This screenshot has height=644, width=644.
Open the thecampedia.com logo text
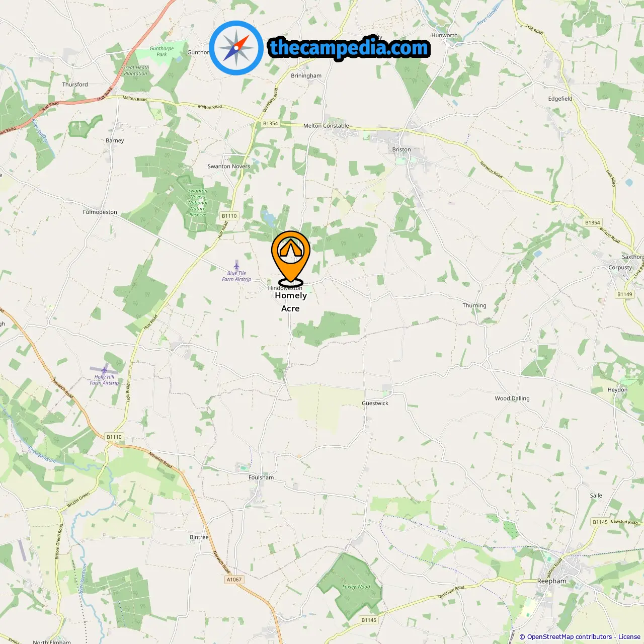coord(349,48)
